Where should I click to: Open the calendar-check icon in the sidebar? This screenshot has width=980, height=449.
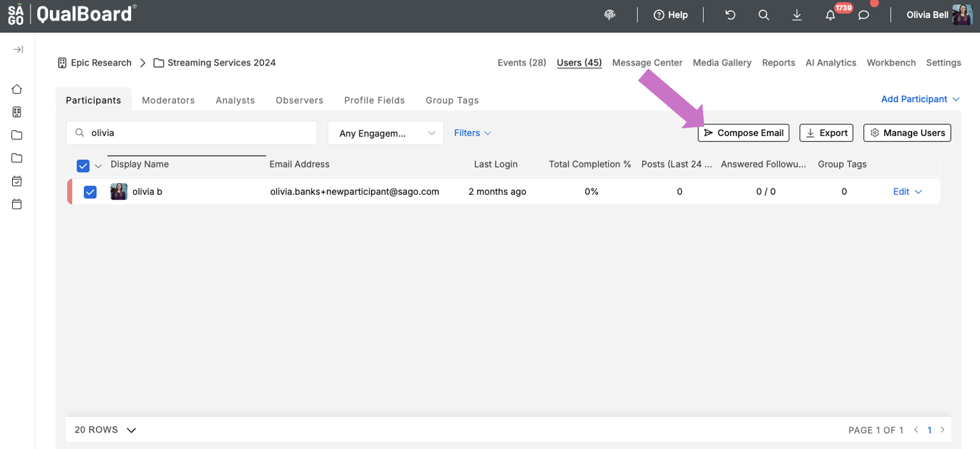pyautogui.click(x=17, y=181)
